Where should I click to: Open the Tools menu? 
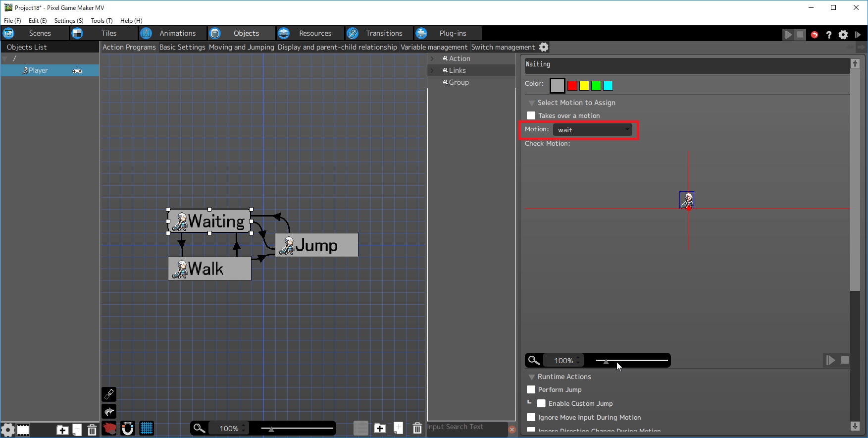102,21
